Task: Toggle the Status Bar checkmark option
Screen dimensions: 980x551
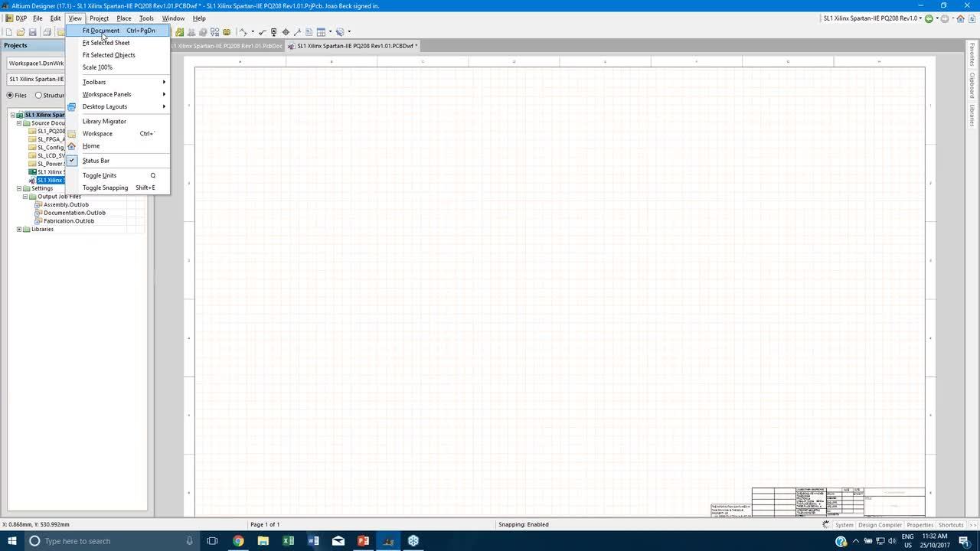Action: coord(96,161)
